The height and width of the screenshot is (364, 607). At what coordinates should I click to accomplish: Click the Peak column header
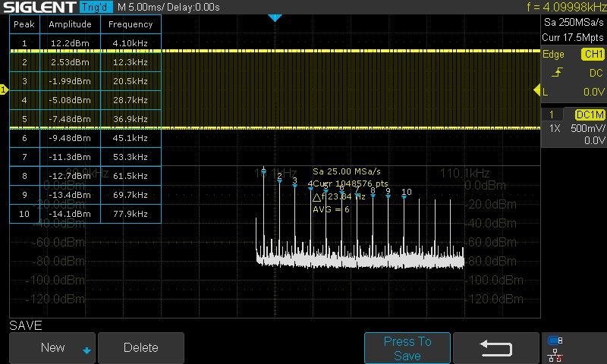pos(24,24)
